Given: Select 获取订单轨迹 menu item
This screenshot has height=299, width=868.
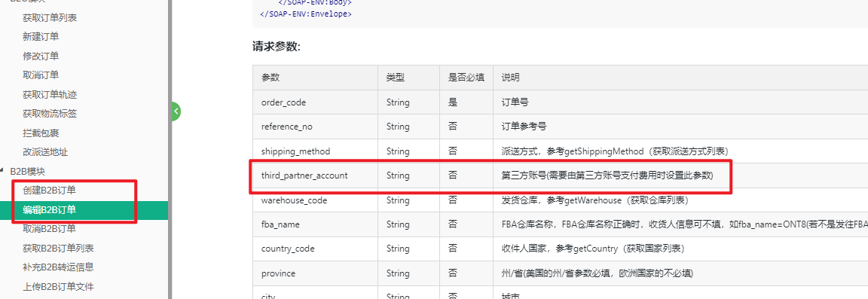Looking at the screenshot, I should [50, 95].
